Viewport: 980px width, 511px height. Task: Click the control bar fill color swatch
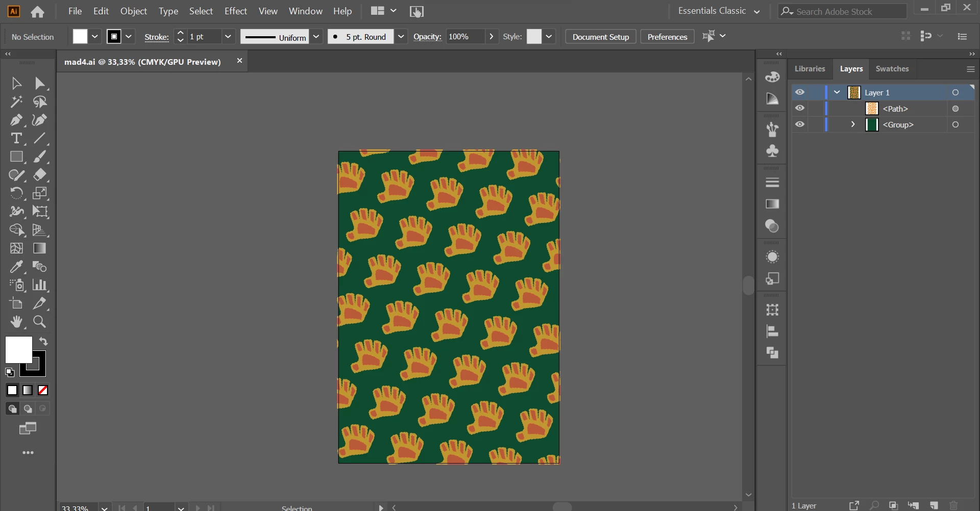[80, 37]
